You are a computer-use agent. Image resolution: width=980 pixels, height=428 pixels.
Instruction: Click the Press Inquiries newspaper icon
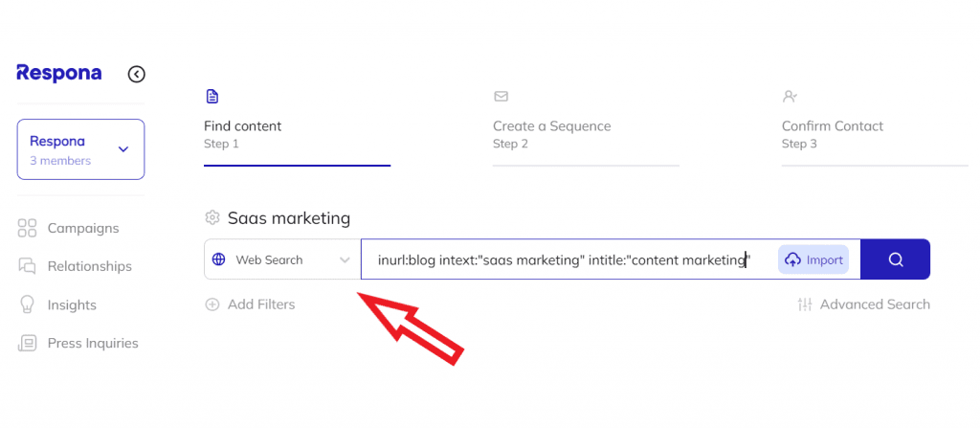click(x=27, y=343)
